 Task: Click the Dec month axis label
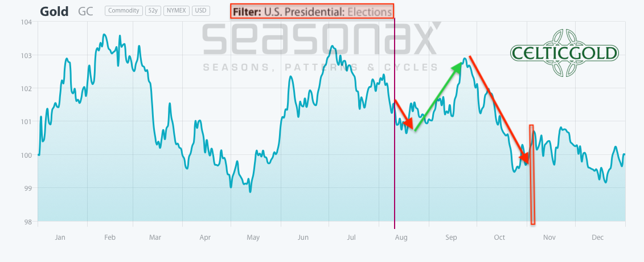coord(597,237)
